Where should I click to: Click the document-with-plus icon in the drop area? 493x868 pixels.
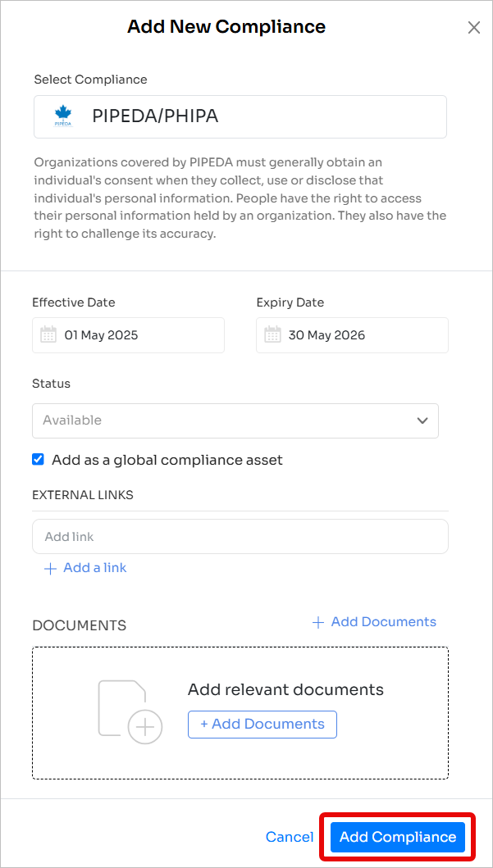130,711
